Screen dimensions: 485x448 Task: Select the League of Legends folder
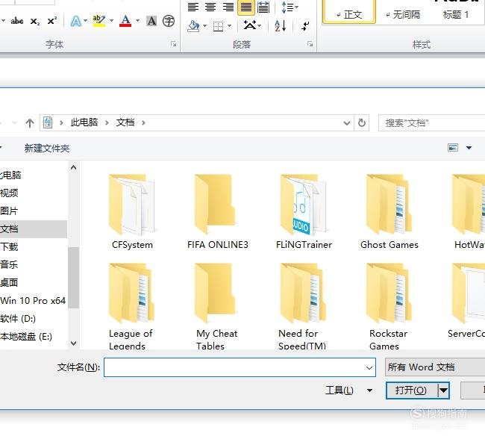(131, 306)
